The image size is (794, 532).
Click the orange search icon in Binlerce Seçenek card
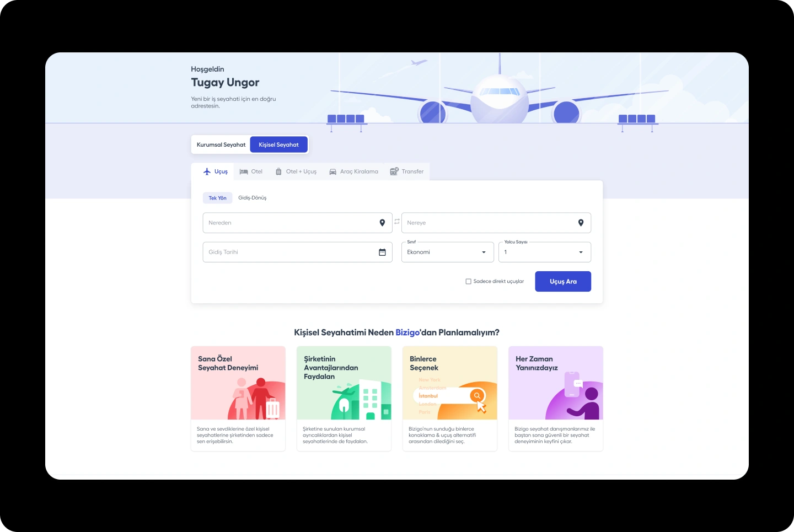(x=477, y=395)
